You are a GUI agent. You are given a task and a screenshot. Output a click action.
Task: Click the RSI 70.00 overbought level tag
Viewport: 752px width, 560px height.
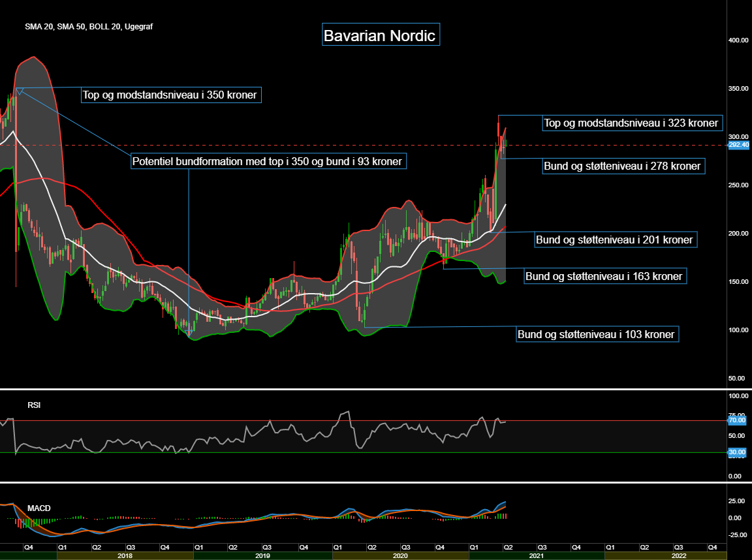pos(737,420)
